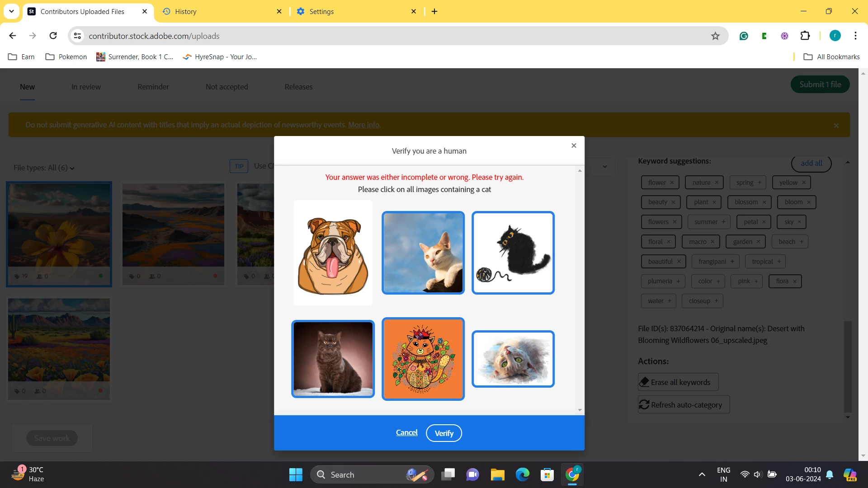Open the Extensions puzzle icon

[x=805, y=36]
